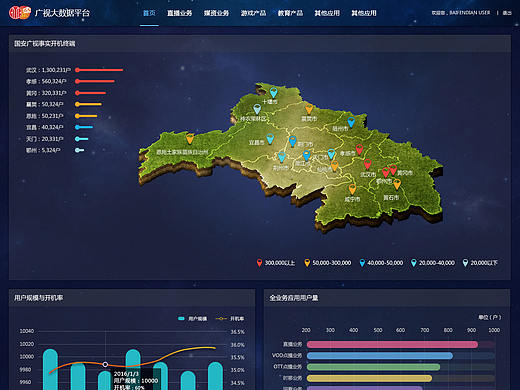520x390 pixels.
Task: Select the cyan pin above 荆州市
Action: [x=282, y=157]
